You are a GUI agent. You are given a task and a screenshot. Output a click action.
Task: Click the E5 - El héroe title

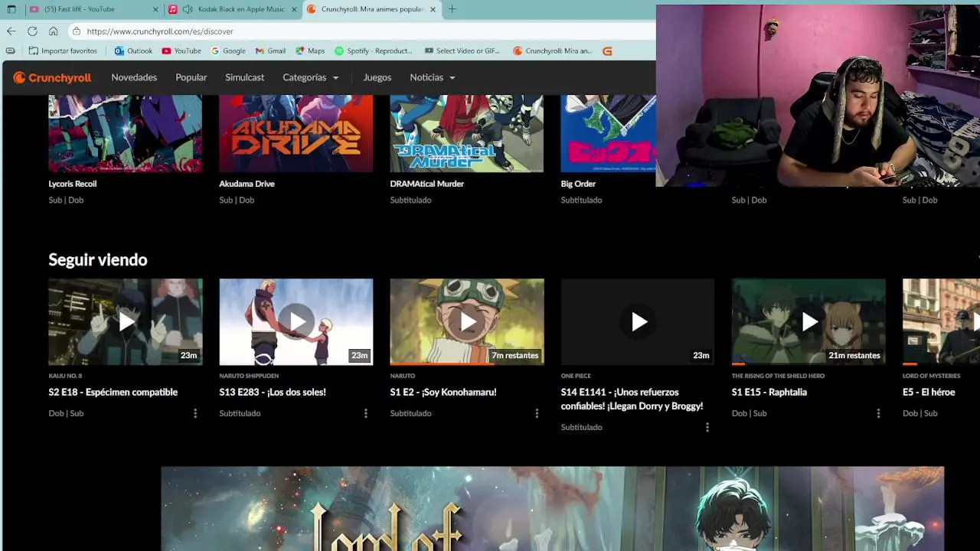click(929, 392)
